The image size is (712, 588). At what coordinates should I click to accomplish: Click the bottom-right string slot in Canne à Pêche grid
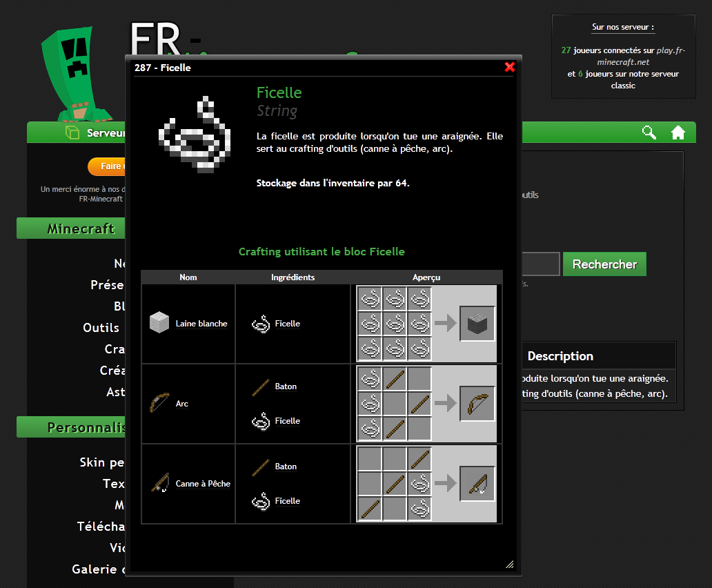(x=420, y=508)
